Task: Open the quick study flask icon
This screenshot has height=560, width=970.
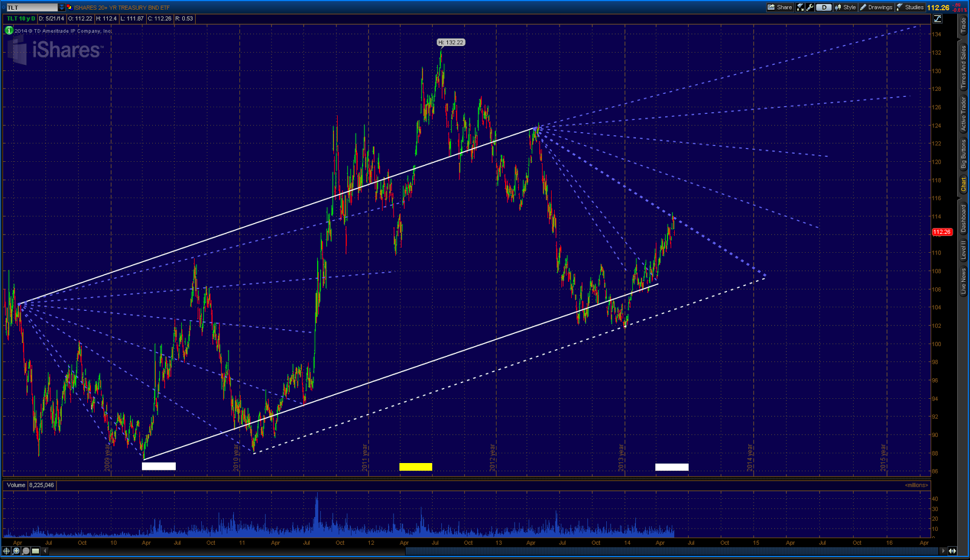Action: click(x=800, y=7)
